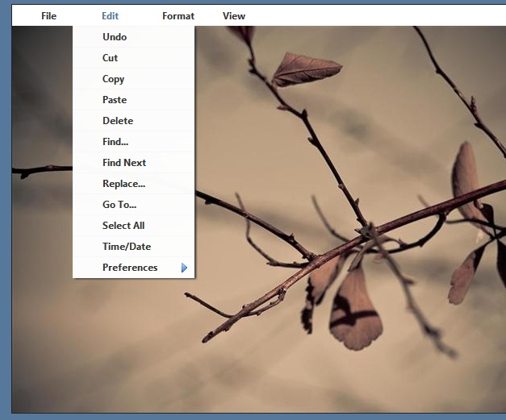Close the open Edit menu
The height and width of the screenshot is (420, 506).
(110, 15)
